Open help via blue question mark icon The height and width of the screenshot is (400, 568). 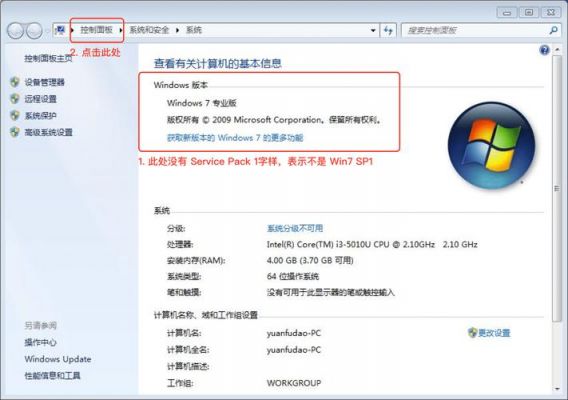point(544,50)
